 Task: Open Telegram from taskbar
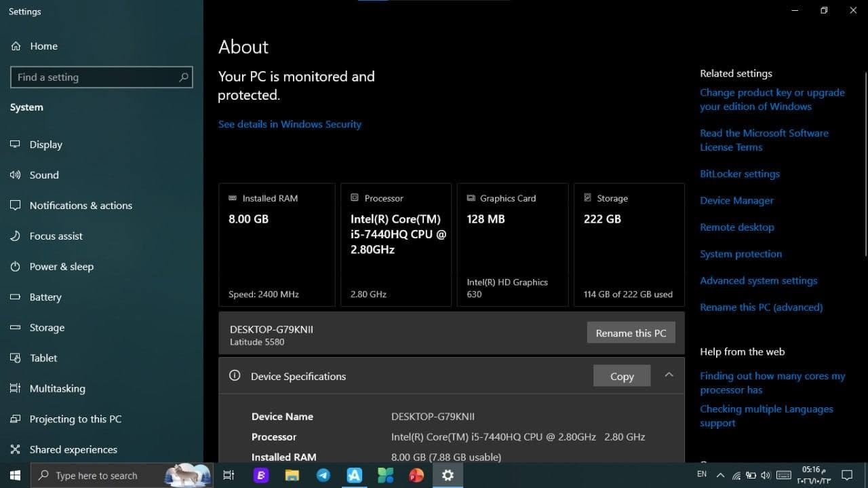pos(323,475)
